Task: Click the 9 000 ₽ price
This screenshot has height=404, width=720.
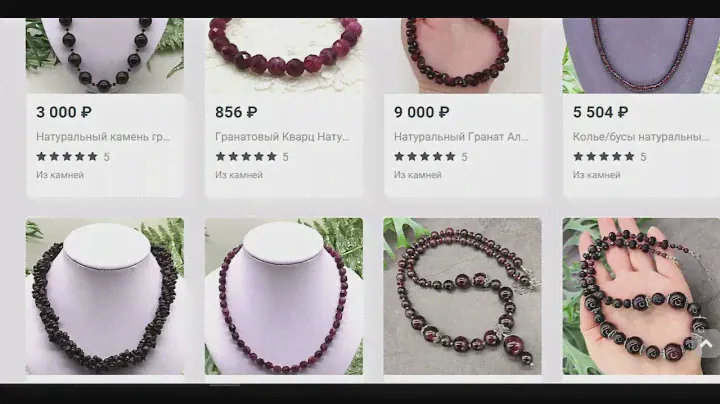Action: [421, 112]
